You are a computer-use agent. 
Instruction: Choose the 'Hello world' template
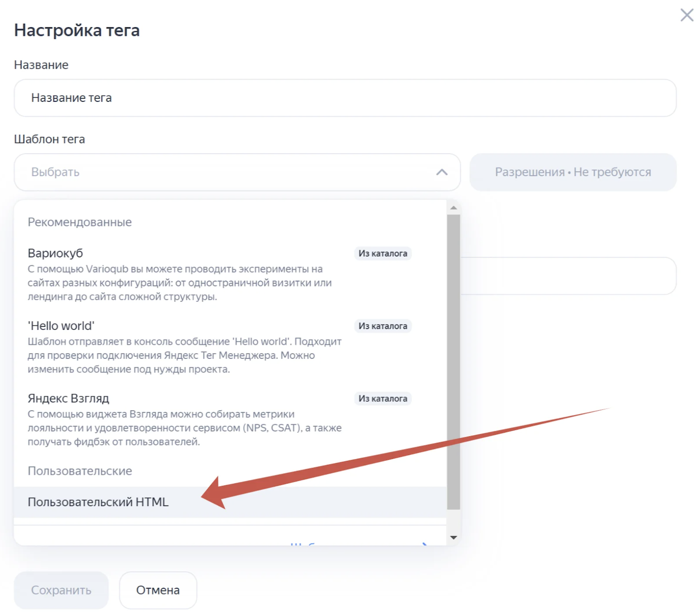click(x=61, y=326)
